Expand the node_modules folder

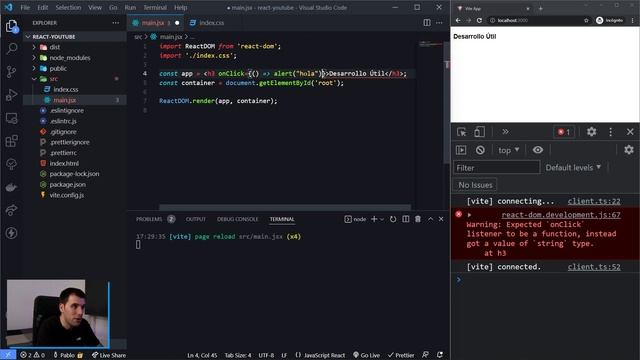[x=70, y=58]
